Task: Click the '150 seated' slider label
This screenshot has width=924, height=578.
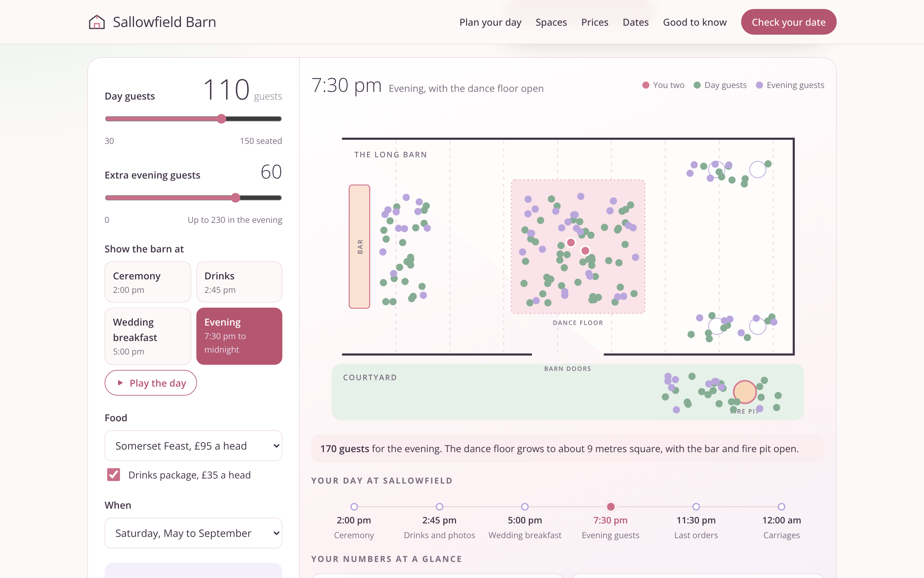Action: 261,141
